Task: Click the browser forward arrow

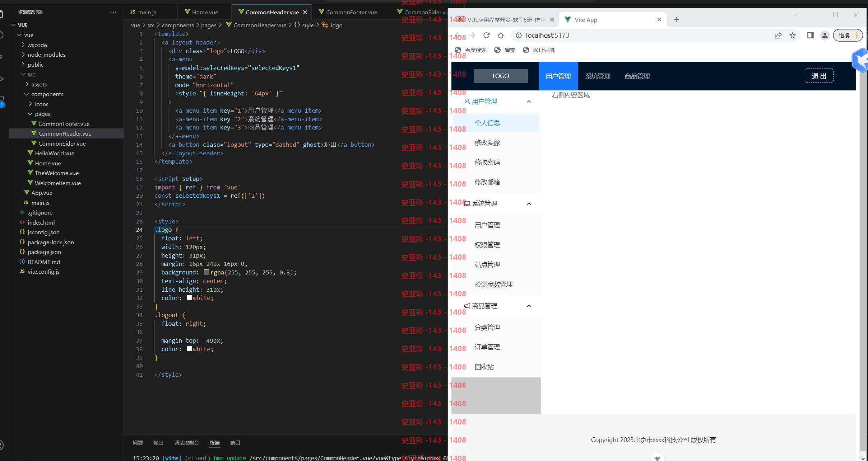Action: pyautogui.click(x=472, y=35)
